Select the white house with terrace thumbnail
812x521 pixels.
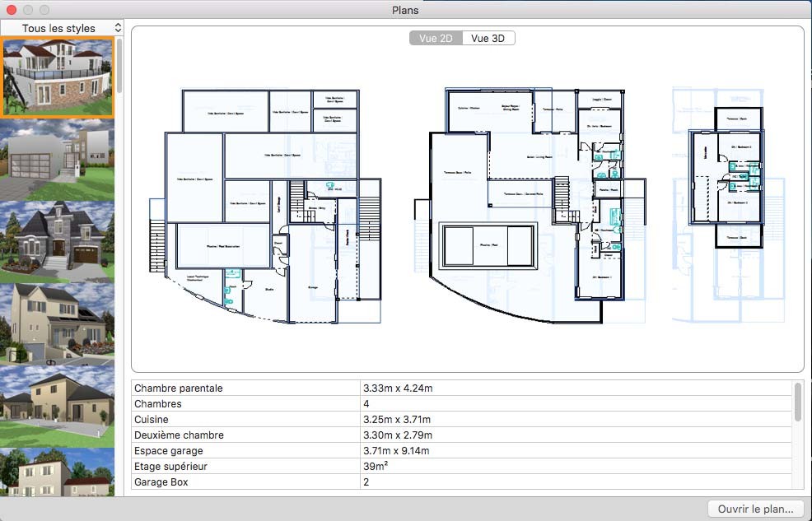pos(58,78)
